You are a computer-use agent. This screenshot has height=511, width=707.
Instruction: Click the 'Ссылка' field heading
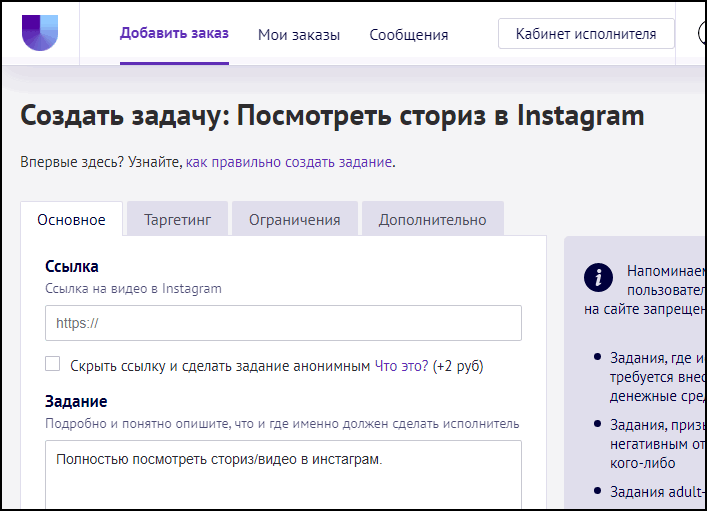click(x=72, y=267)
